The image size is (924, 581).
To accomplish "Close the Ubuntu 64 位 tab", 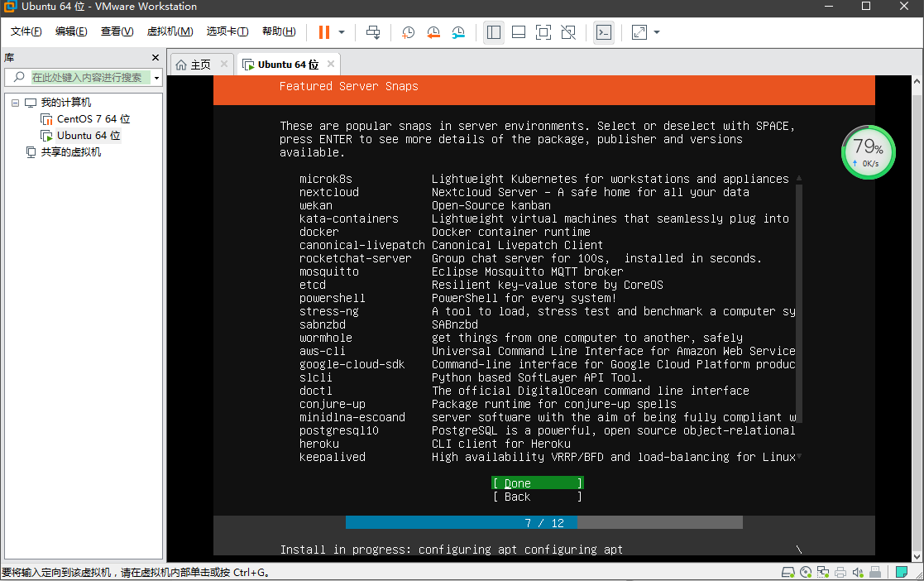I will point(331,64).
